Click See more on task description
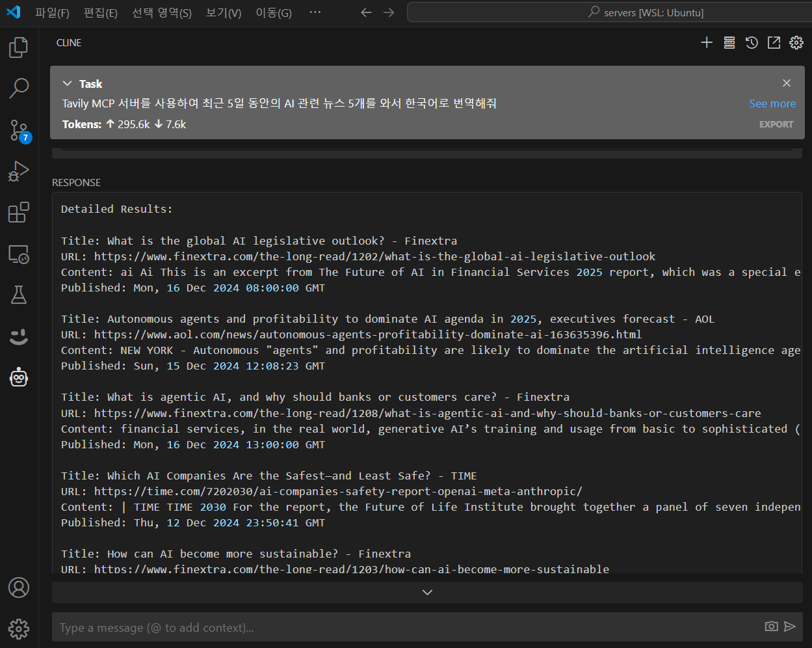 coord(772,103)
